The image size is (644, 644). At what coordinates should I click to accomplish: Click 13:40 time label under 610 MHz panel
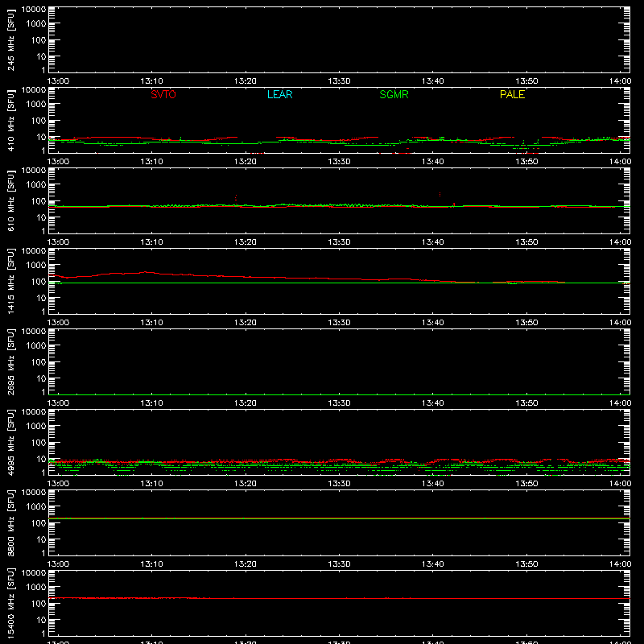pyautogui.click(x=433, y=242)
